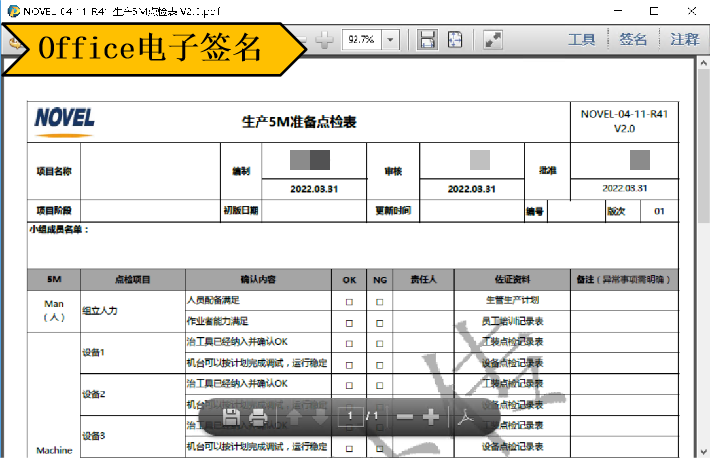
Task: Click the vertical scrollbar up arrow
Action: tap(702, 64)
